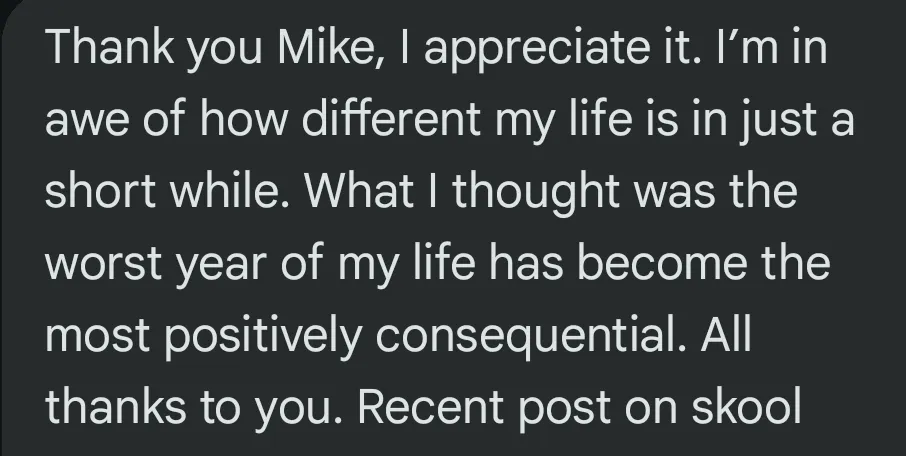Click the word "skool" in the last line

click(x=746, y=406)
